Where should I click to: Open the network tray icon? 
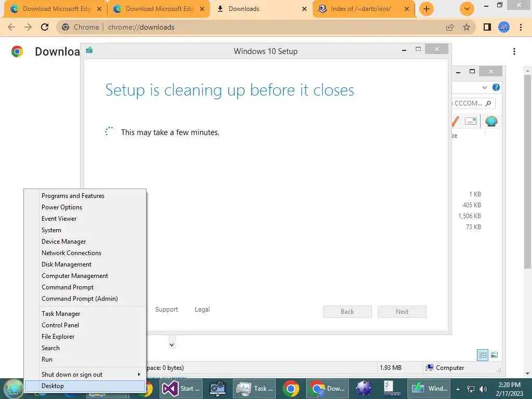click(x=471, y=389)
